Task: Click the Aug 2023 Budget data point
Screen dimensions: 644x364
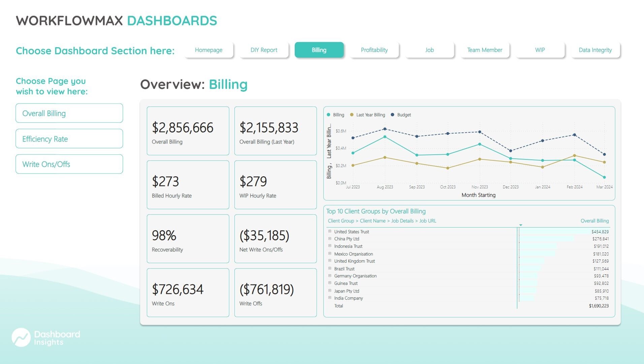Action: pos(385,129)
